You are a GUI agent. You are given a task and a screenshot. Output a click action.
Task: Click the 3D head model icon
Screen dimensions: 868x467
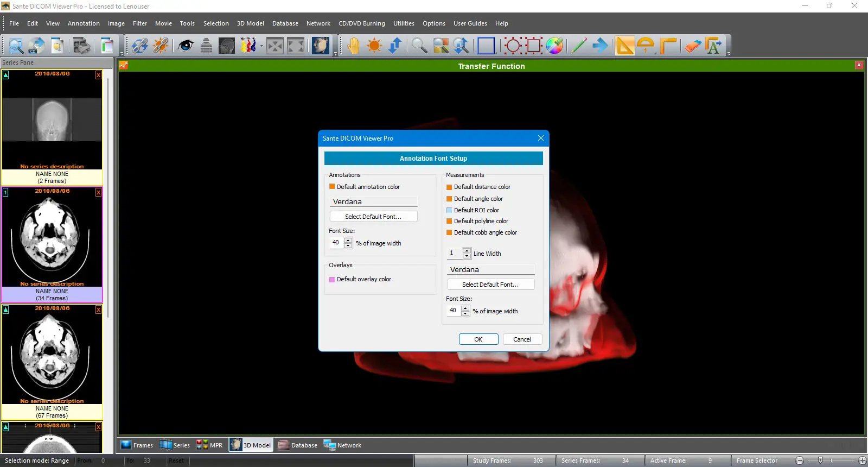point(320,46)
